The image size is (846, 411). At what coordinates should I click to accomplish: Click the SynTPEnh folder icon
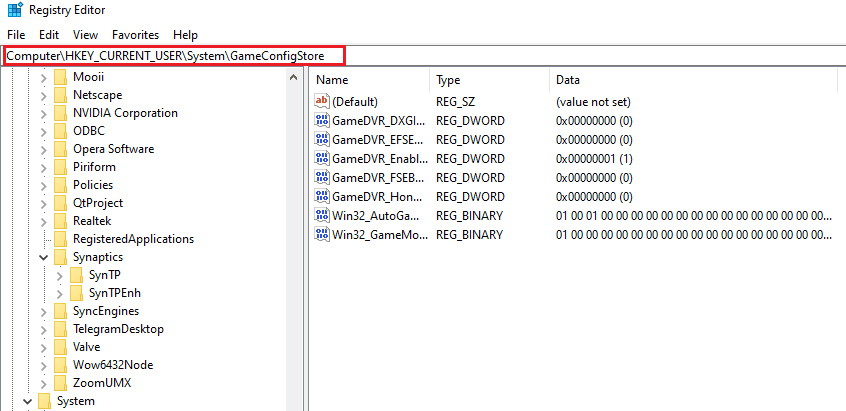tap(77, 293)
